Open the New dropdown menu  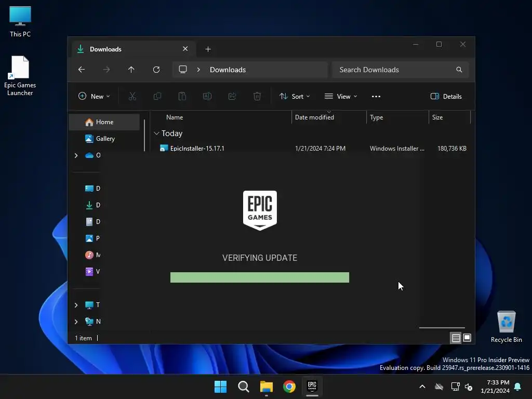click(95, 96)
